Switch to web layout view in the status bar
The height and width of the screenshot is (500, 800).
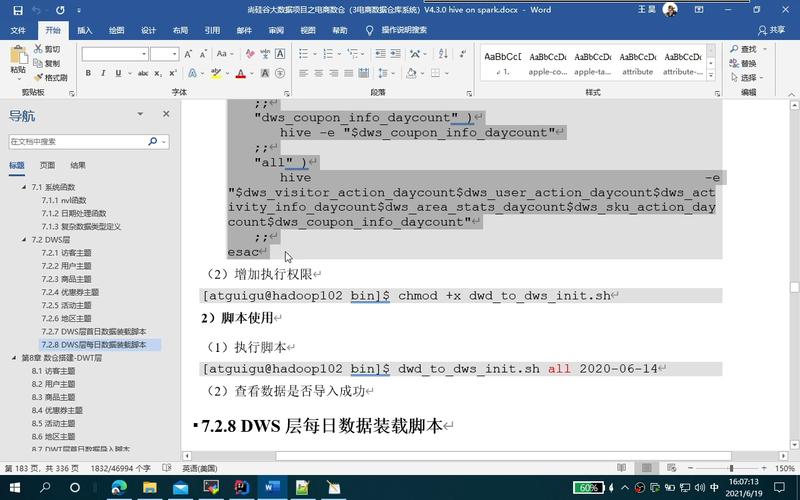(x=671, y=467)
